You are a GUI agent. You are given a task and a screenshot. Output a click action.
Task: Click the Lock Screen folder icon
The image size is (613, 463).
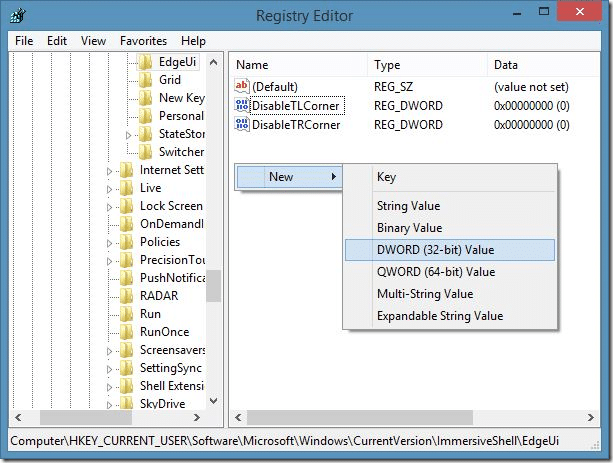click(x=127, y=206)
